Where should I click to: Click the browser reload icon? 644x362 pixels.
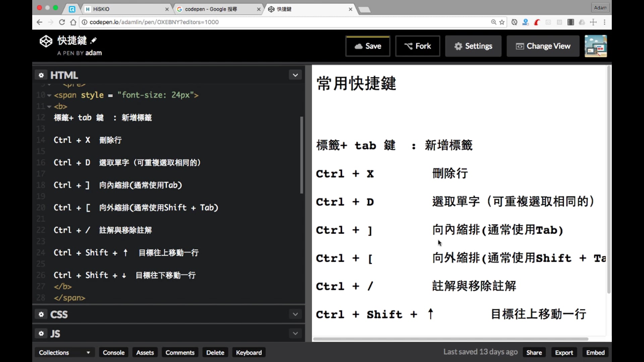[x=62, y=22]
